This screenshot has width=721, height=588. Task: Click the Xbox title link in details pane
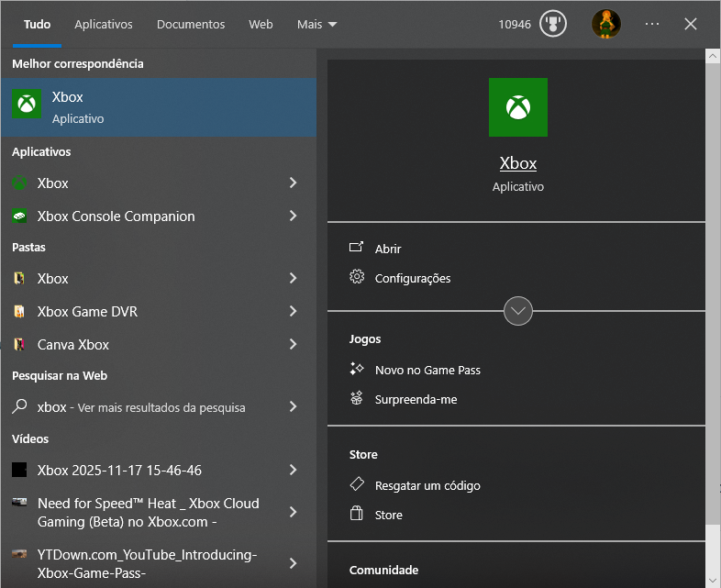click(517, 163)
